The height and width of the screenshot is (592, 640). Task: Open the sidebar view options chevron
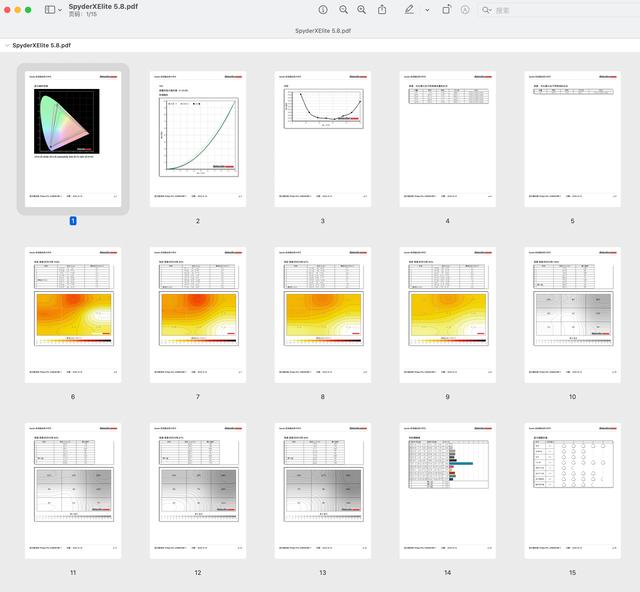62,10
